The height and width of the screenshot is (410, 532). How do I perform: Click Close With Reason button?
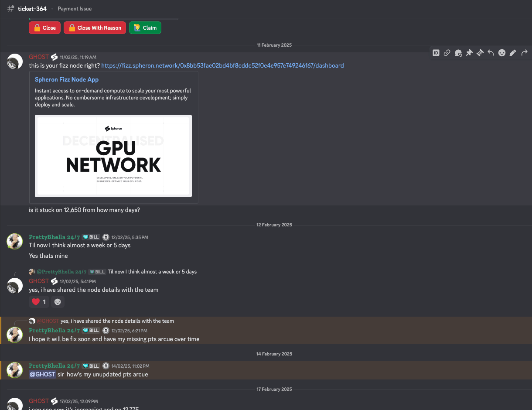[95, 28]
